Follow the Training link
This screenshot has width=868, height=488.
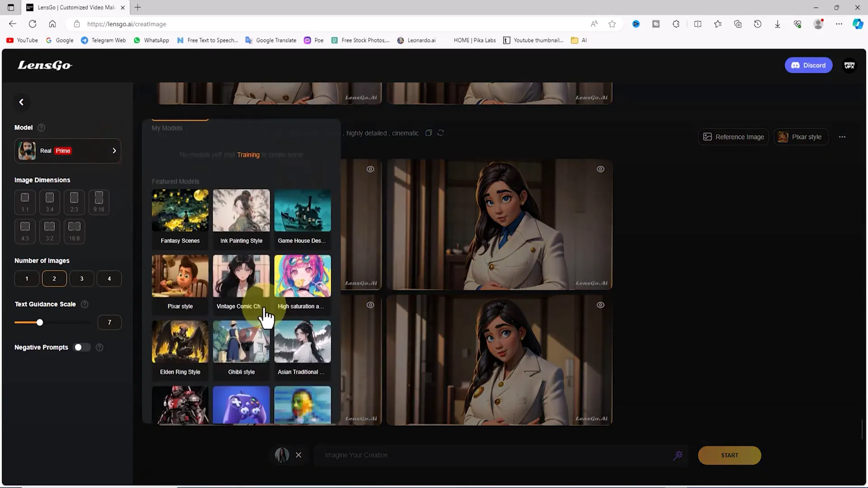[x=248, y=155]
